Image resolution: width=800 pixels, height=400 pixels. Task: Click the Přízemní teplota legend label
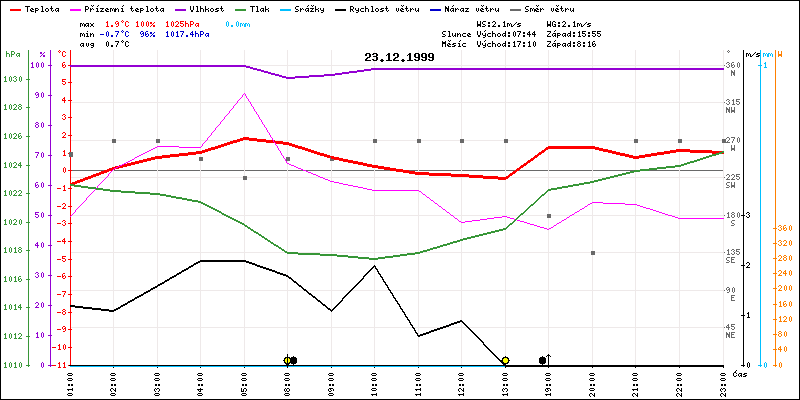coord(123,7)
